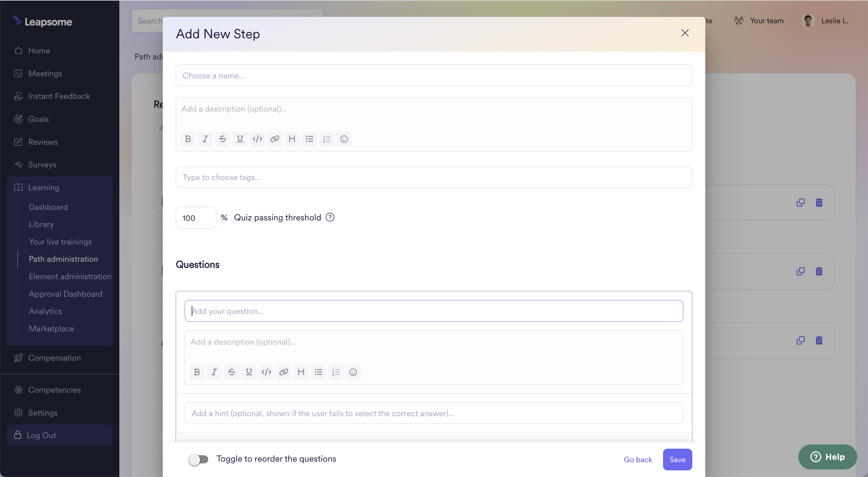Open Element administration

pyautogui.click(x=70, y=276)
